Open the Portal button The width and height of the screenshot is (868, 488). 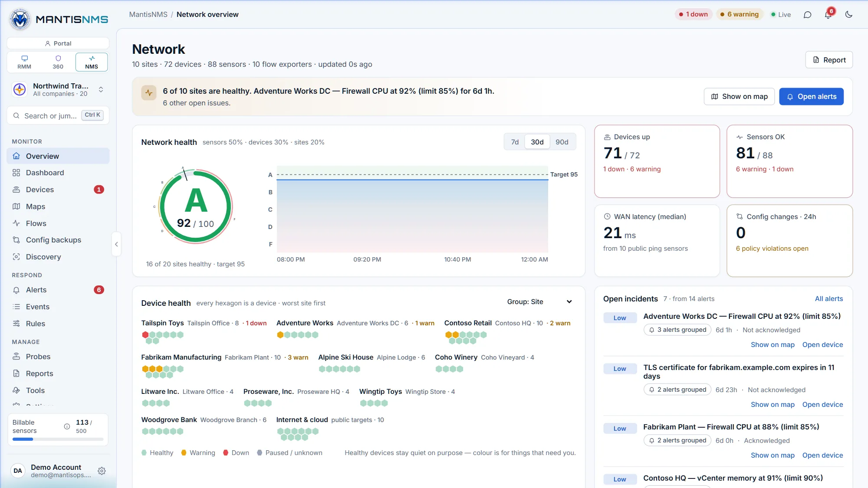tap(58, 43)
